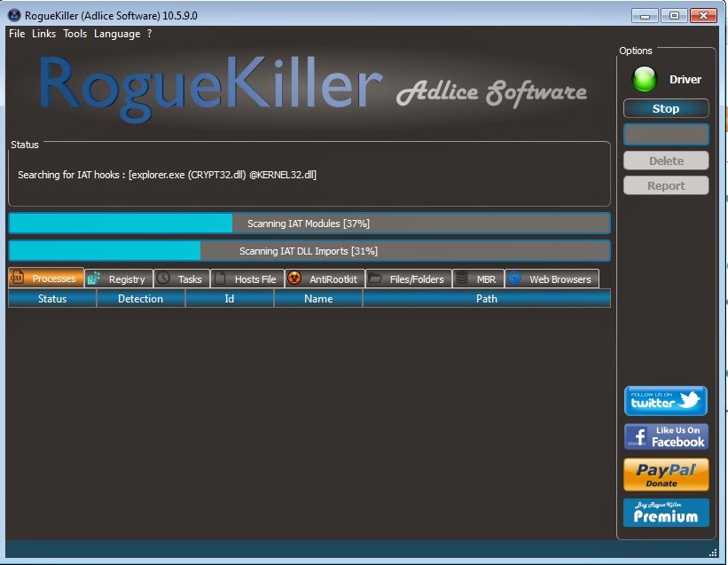
Task: Stop the running scan
Action: (x=666, y=108)
